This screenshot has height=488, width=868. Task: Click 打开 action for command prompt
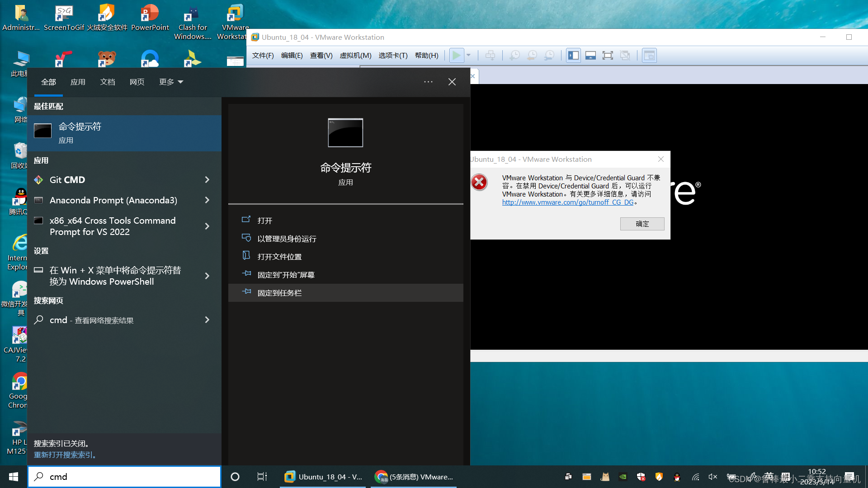(346, 221)
